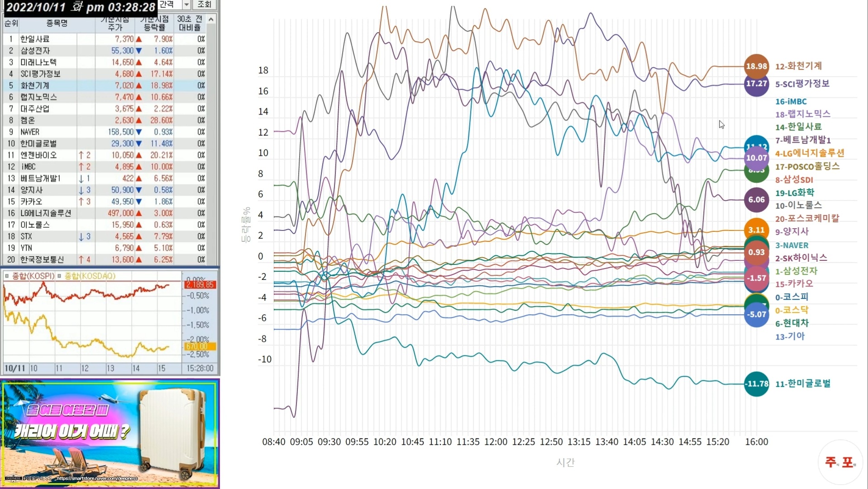Click the 10.07 purple value bubble

pos(756,158)
